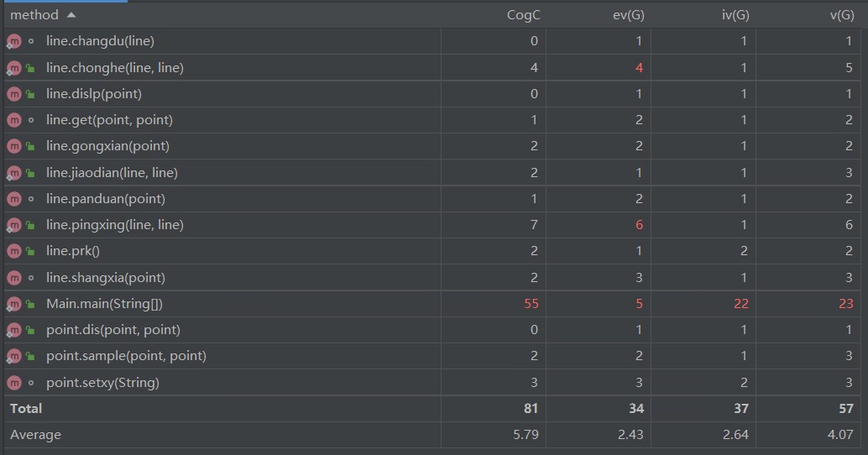Click the green access icon next to line.pingxing
The image size is (868, 455).
coord(31,225)
